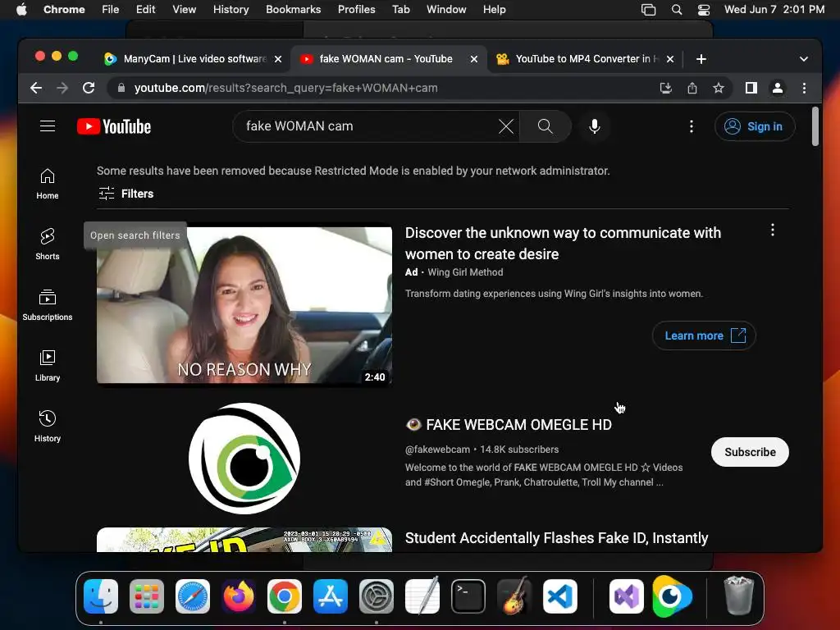Close the ManyCam tab

click(277, 59)
